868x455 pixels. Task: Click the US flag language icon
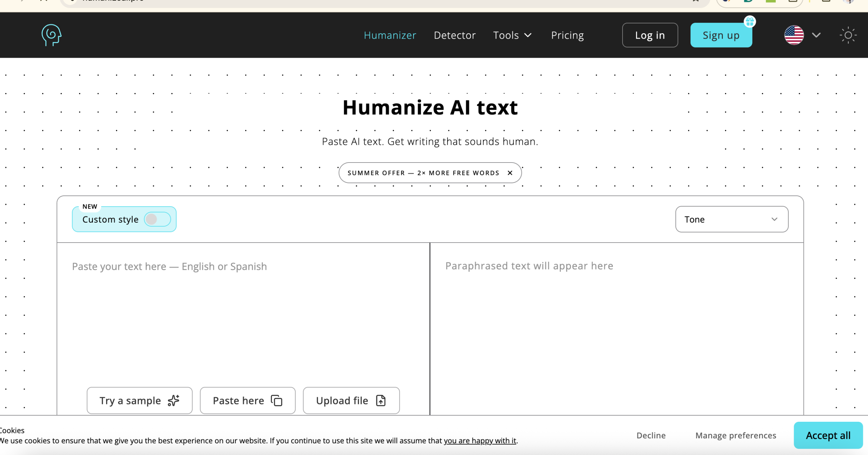click(794, 35)
